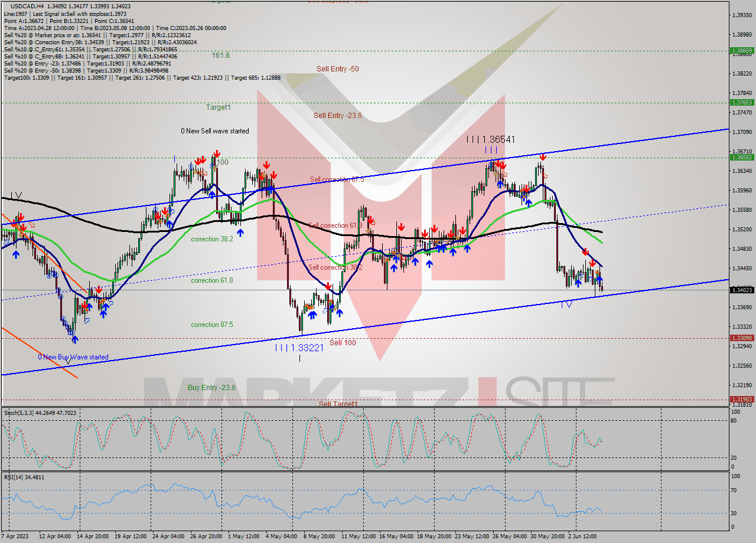Screen dimensions: 756x543
Task: Click the 'Sell Target1' label
Action: click(338, 404)
